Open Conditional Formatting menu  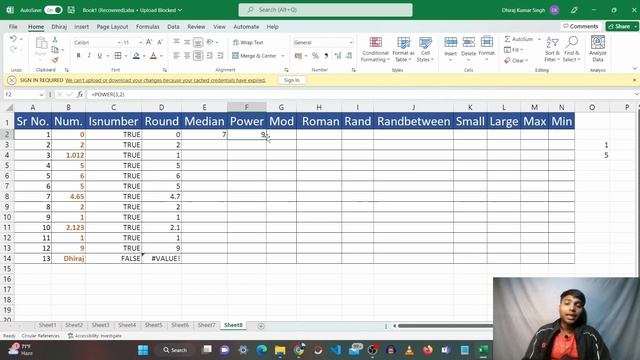(375, 49)
